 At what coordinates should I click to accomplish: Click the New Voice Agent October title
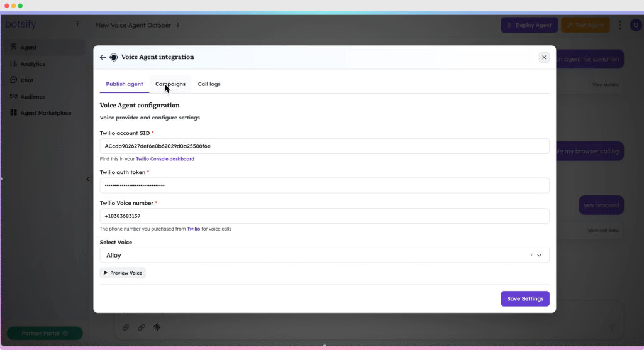click(x=133, y=25)
